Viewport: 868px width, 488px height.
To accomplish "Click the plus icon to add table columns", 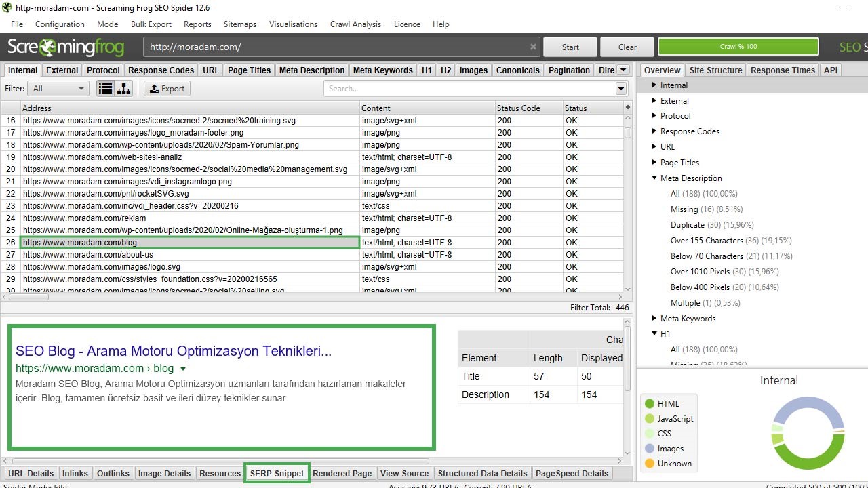I will tap(628, 108).
